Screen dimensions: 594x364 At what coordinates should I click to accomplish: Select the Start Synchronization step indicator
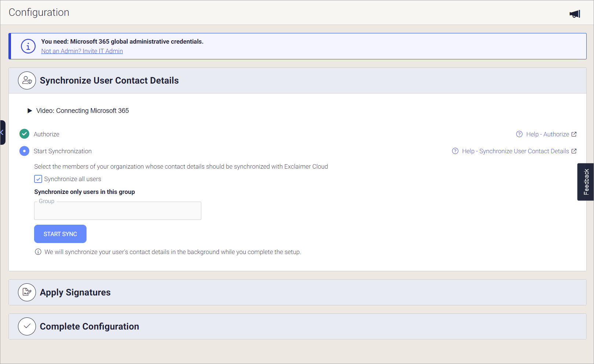click(24, 151)
